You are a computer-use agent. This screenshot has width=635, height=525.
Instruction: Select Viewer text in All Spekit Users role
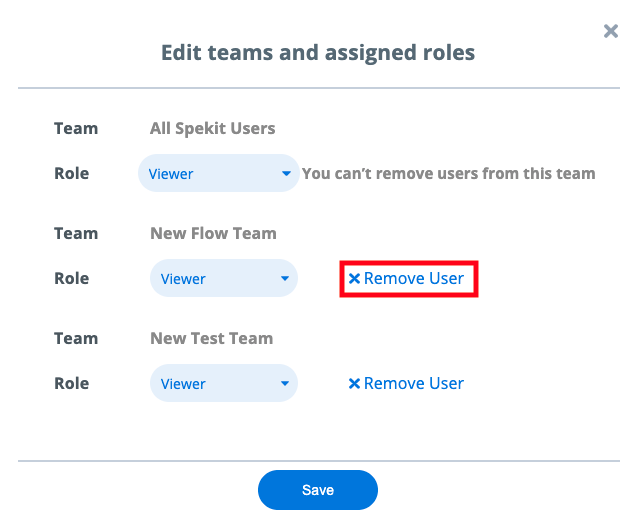coord(170,174)
